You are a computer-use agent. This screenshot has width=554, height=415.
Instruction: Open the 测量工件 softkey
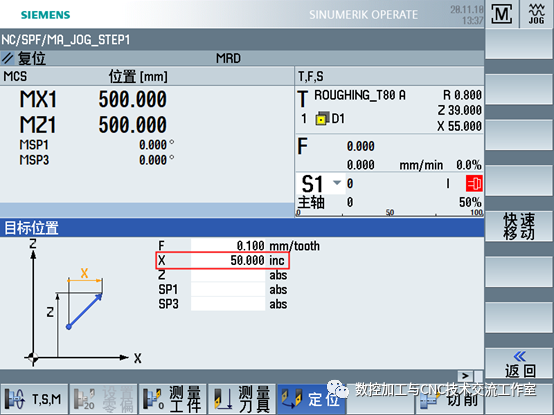(x=172, y=399)
